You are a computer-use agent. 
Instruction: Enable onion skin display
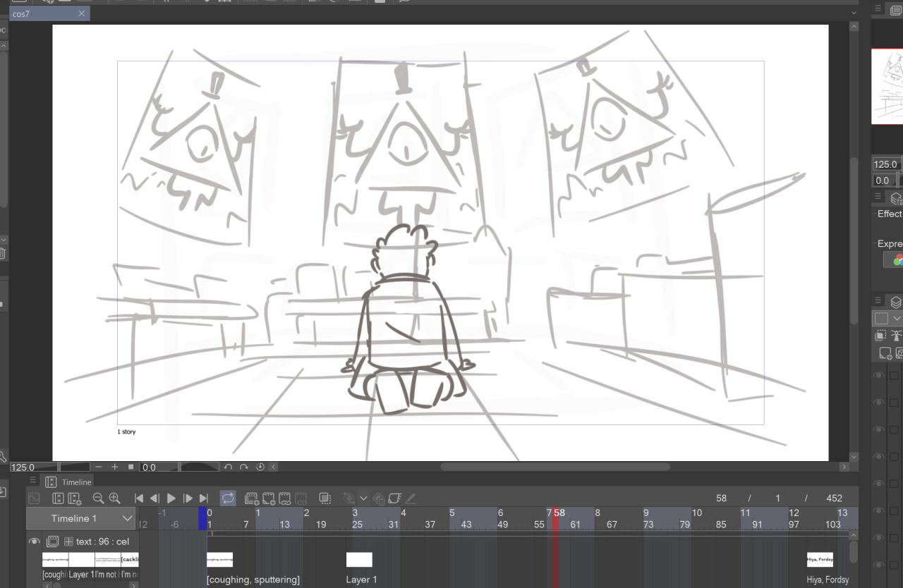click(x=325, y=498)
